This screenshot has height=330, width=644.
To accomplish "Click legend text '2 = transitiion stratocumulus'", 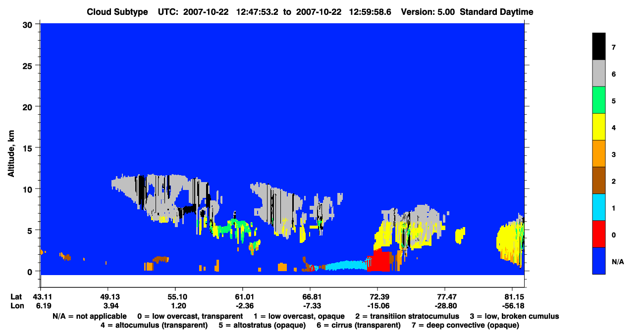I will (x=407, y=316).
